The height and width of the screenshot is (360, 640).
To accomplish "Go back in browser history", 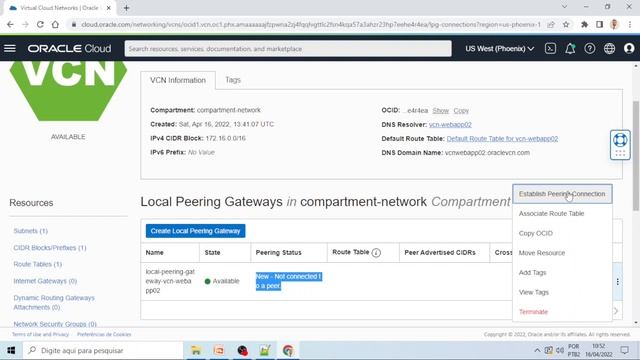I will [10, 24].
